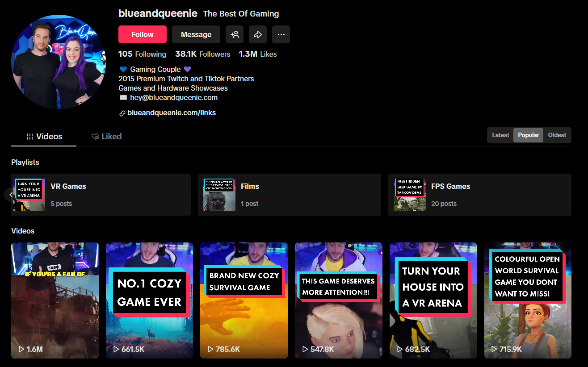Click the left chevron beside playlists
Image resolution: width=588 pixels, height=367 pixels.
point(11,195)
